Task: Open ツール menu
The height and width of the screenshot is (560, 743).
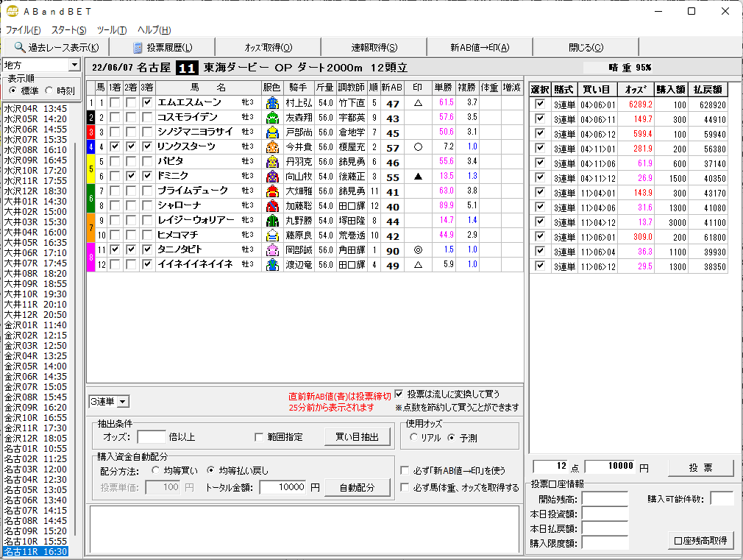Action: coord(111,30)
